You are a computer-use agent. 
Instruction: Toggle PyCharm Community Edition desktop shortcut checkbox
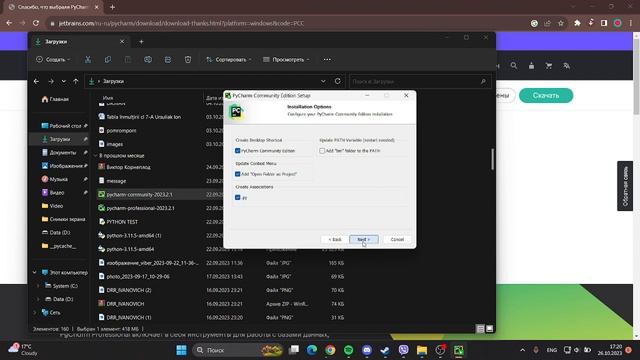(x=238, y=151)
